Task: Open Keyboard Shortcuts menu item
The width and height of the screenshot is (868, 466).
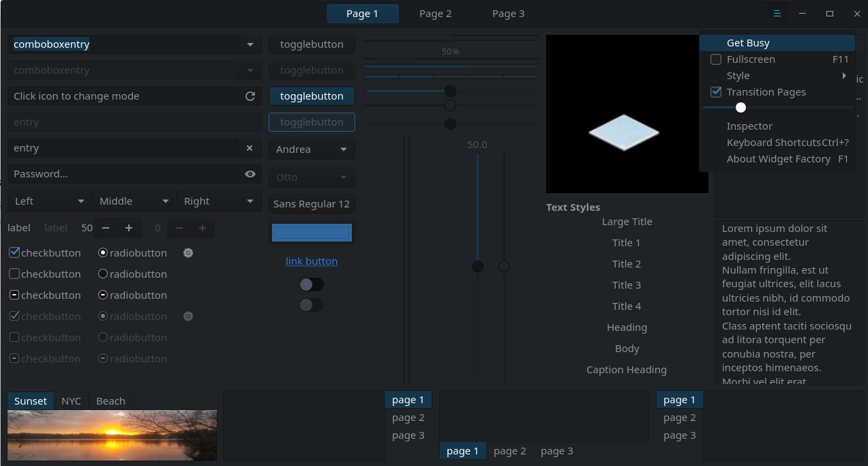Action: tap(777, 143)
